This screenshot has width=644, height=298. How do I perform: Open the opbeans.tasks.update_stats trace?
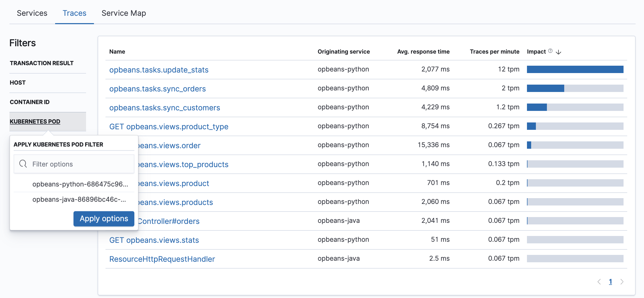pos(159,70)
